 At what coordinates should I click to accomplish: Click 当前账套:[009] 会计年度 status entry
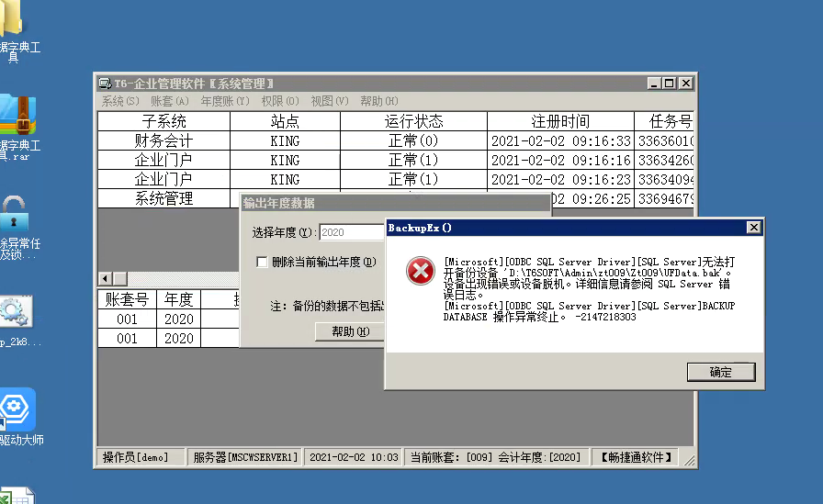tap(495, 457)
